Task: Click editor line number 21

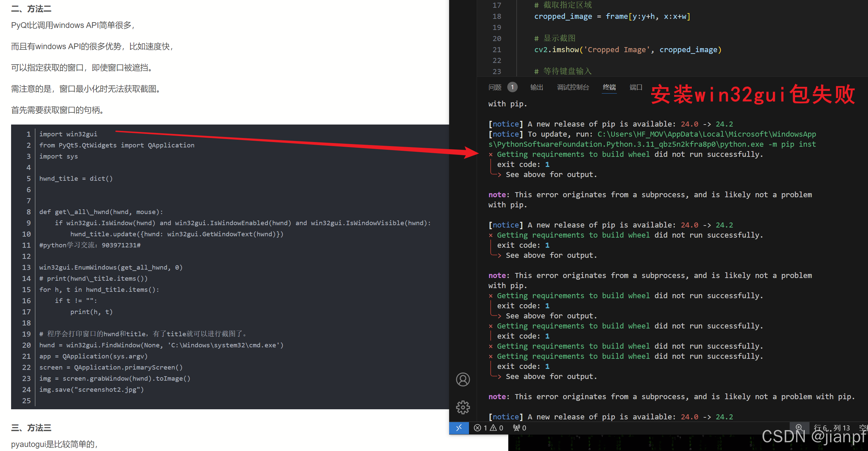Action: tap(497, 49)
